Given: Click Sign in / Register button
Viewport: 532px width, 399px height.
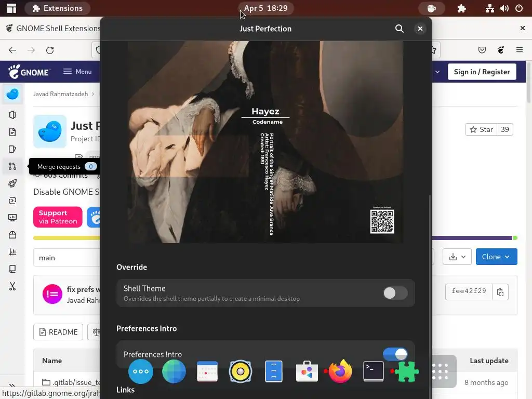Looking at the screenshot, I should (x=482, y=72).
